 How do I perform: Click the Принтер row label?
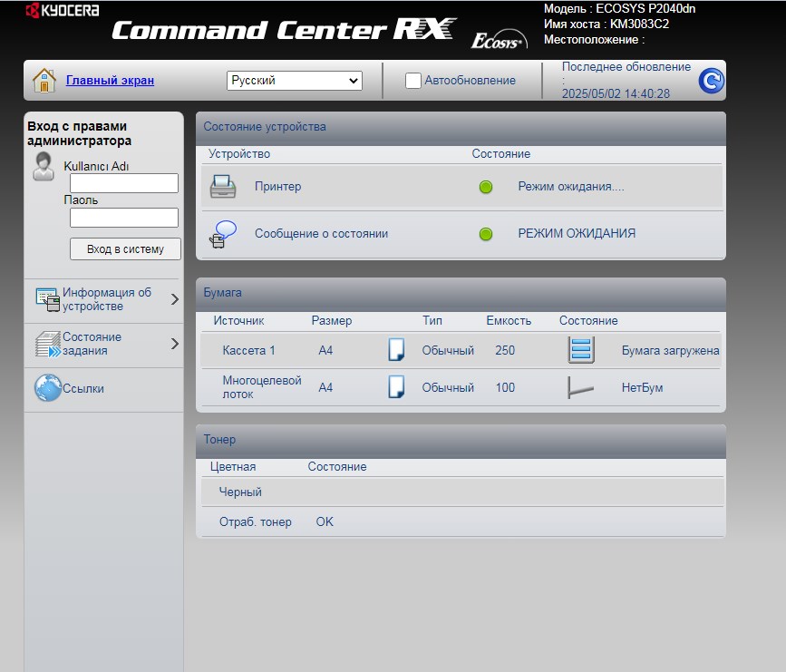(x=277, y=187)
